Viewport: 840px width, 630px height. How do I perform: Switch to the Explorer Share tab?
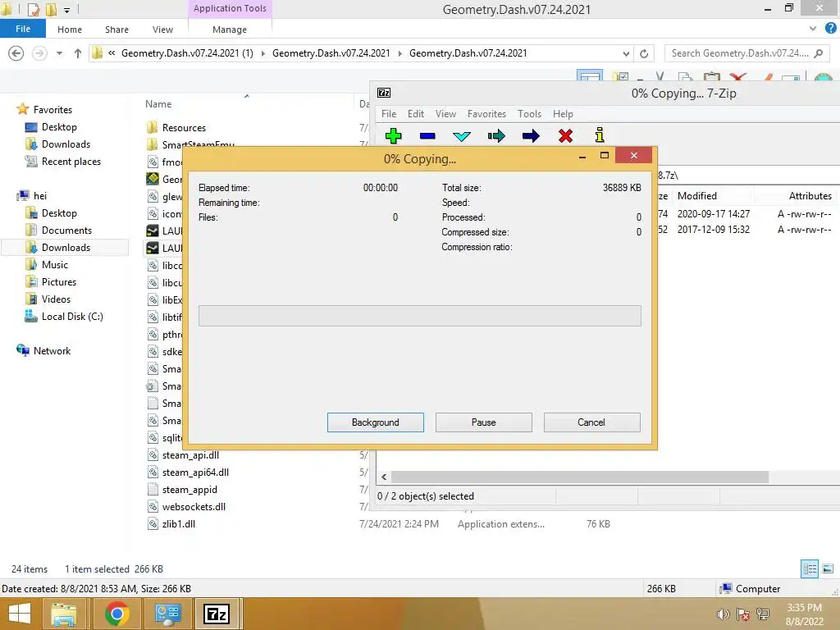(116, 30)
